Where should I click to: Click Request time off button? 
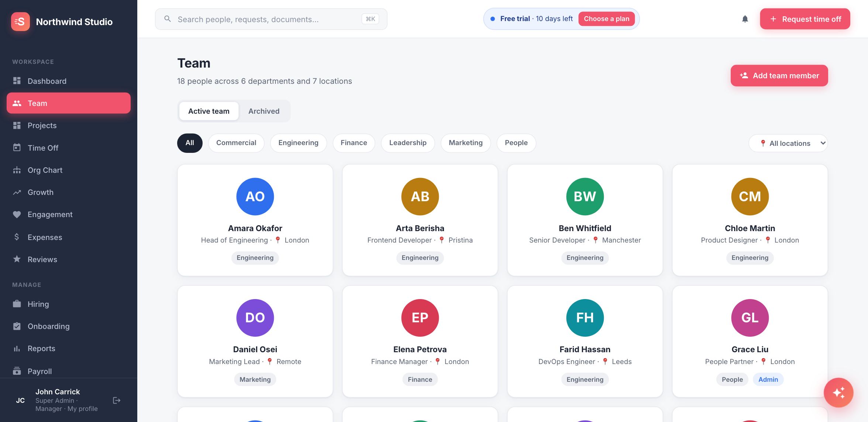tap(805, 19)
